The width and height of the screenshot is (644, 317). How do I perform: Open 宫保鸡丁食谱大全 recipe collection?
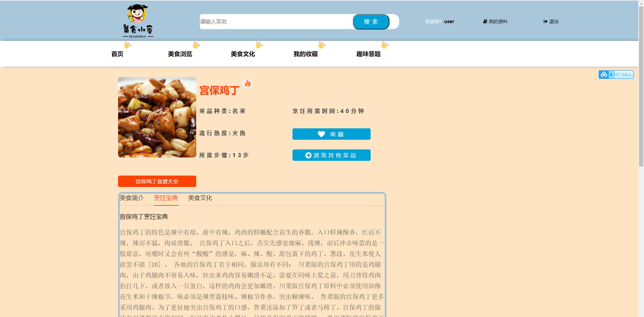tap(157, 181)
